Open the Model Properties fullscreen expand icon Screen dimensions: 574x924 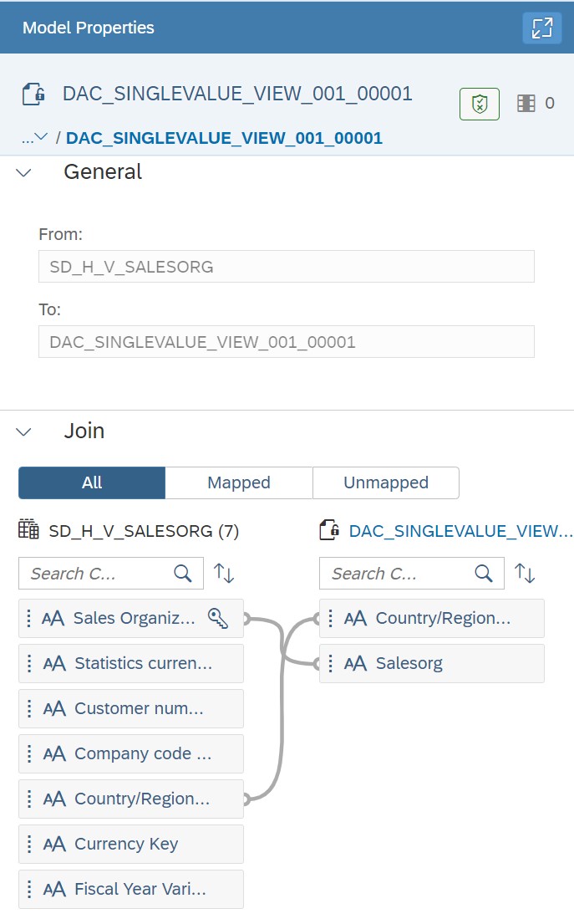point(542,28)
